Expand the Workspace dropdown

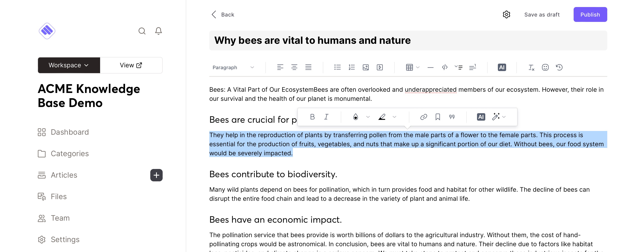(x=69, y=65)
